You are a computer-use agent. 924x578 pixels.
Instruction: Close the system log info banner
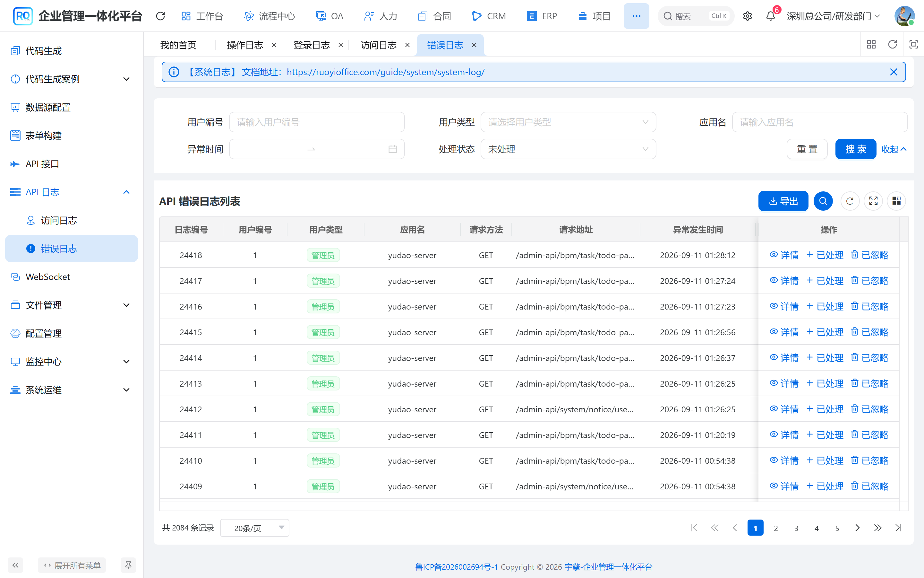pyautogui.click(x=894, y=72)
